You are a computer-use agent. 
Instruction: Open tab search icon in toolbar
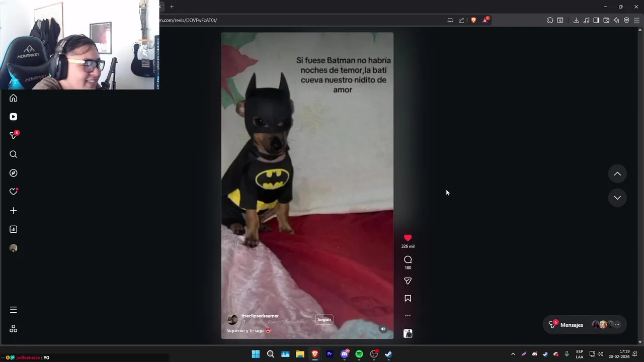pos(560,20)
